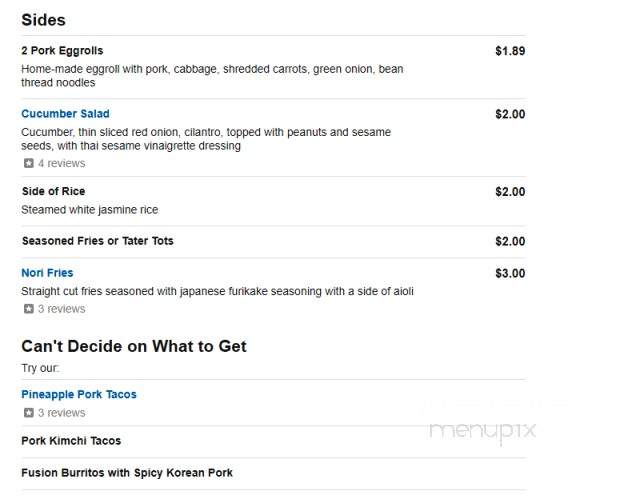The width and height of the screenshot is (644, 499).
Task: Open the Nori Fries menu item link
Action: (47, 273)
